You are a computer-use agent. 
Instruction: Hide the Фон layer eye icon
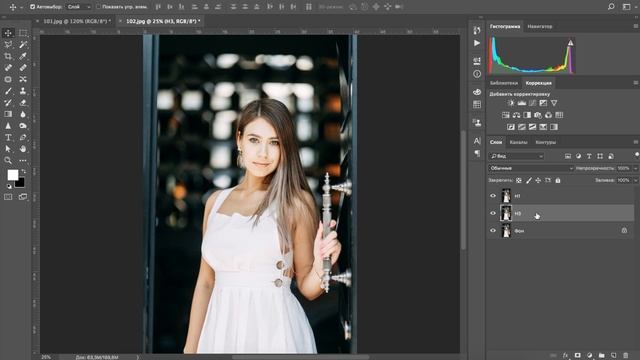pyautogui.click(x=493, y=231)
